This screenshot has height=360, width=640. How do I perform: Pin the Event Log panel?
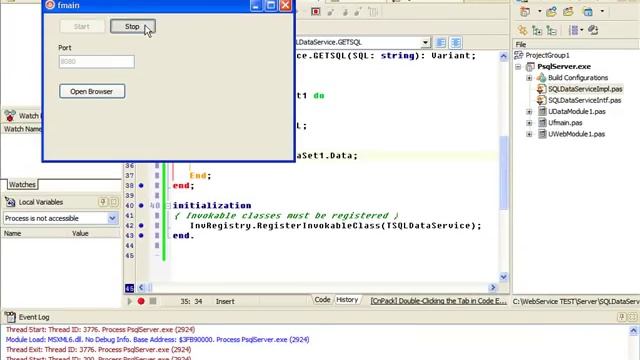[x=621, y=317]
